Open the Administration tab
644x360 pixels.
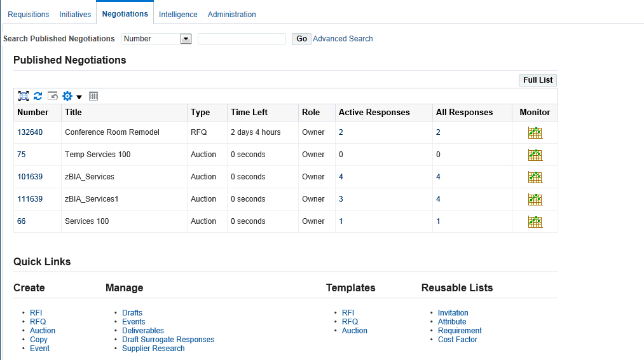pos(231,15)
